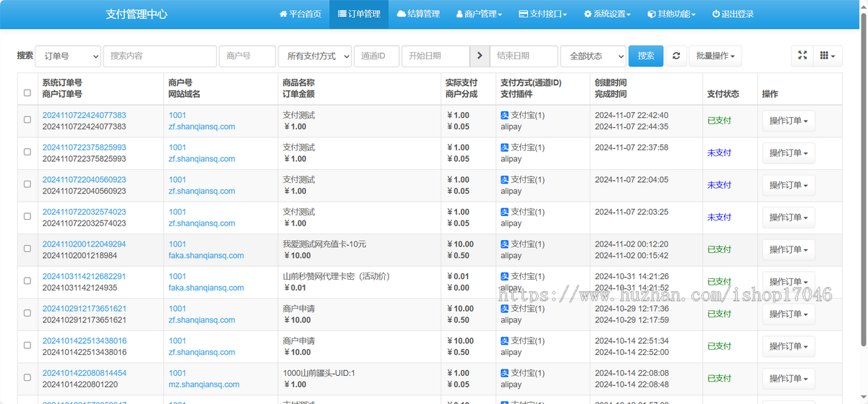Open the 订单号 search type dropdown
Viewport: 868px width, 404px height.
pyautogui.click(x=68, y=56)
